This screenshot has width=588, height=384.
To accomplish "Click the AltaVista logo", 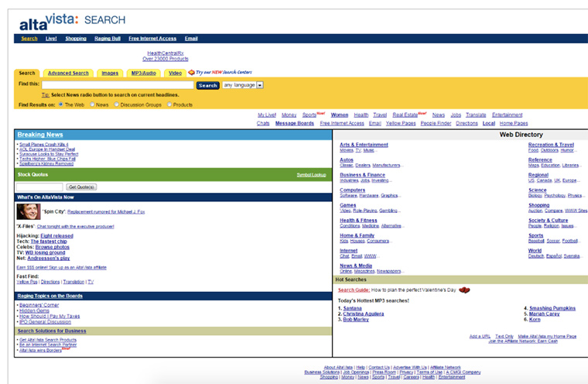I will [x=72, y=22].
